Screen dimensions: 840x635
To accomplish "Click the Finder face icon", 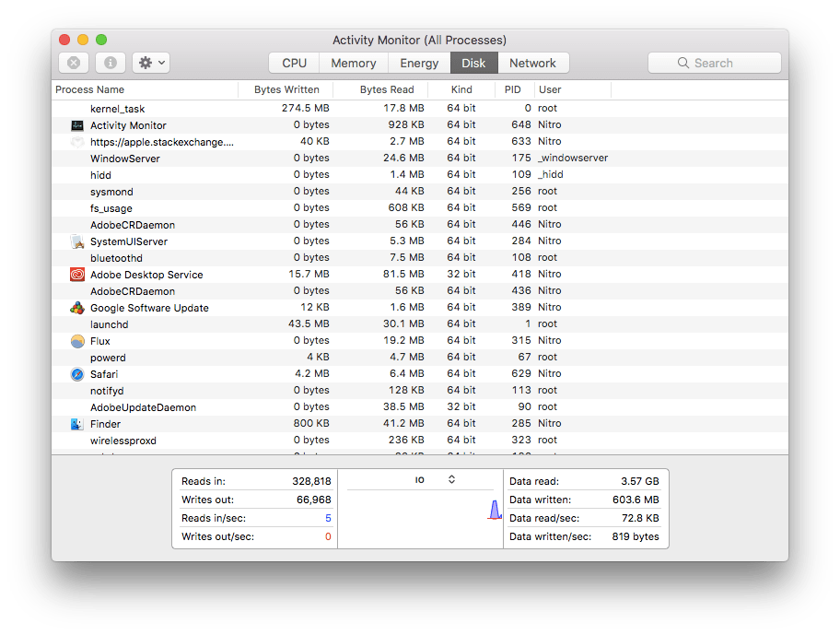I will 77,424.
